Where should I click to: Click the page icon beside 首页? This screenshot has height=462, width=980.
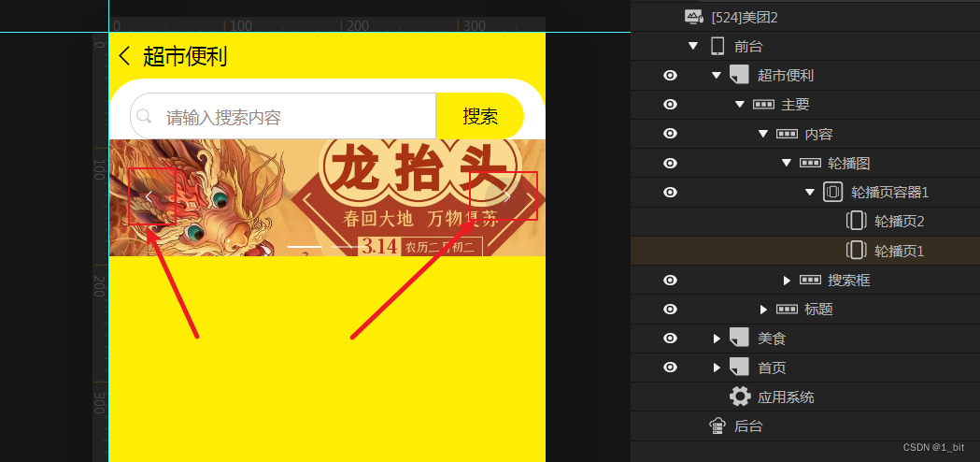pos(739,367)
